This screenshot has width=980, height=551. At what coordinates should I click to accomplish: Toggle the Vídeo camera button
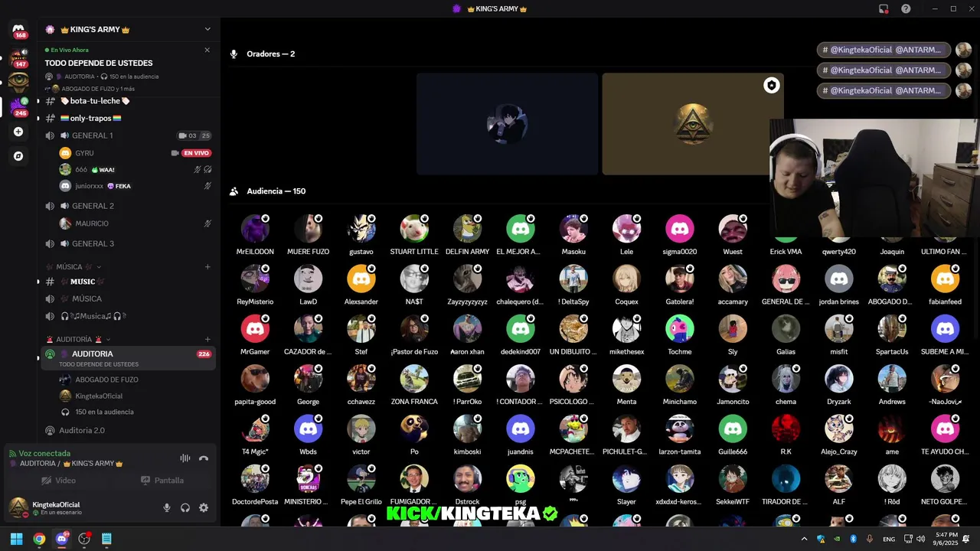(x=58, y=481)
